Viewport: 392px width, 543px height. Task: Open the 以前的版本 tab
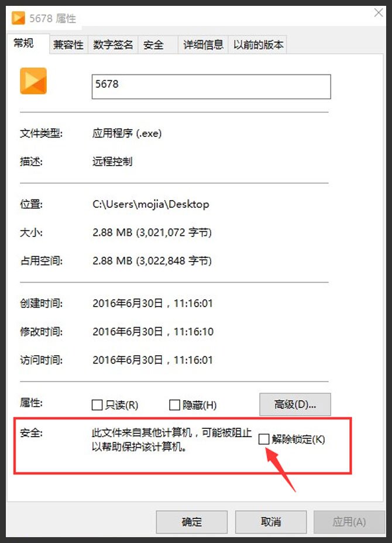tap(258, 44)
